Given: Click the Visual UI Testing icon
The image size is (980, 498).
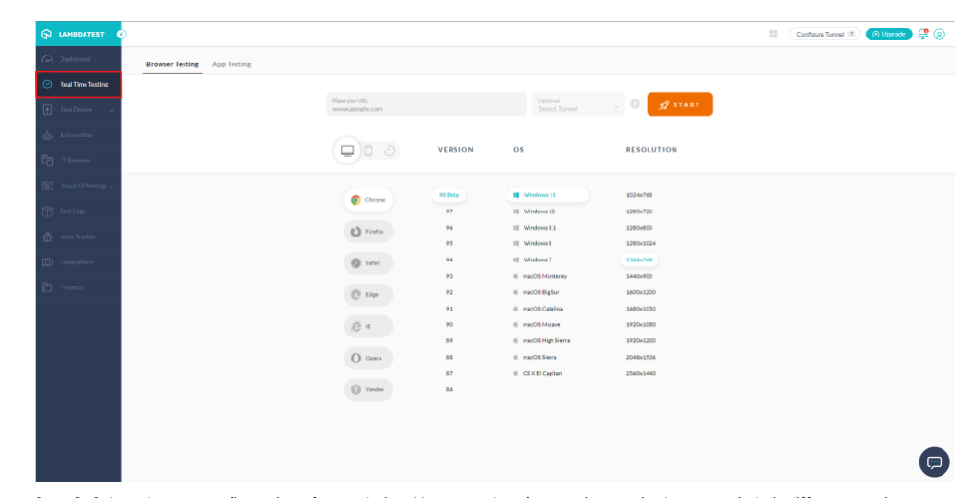Looking at the screenshot, I should tap(47, 187).
